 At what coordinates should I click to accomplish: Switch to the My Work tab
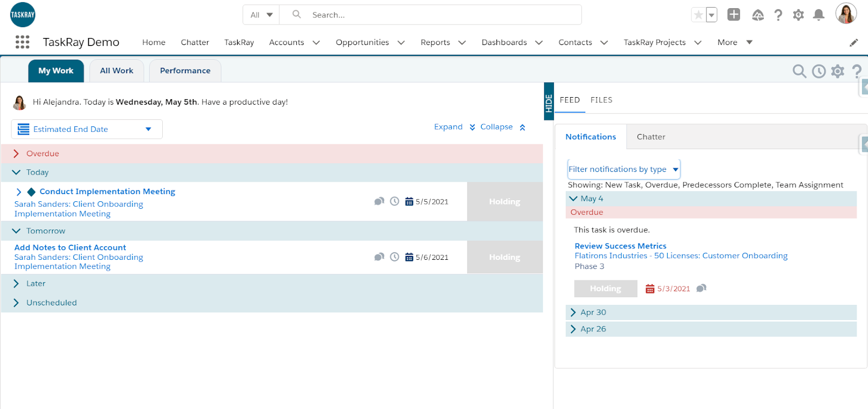point(56,71)
